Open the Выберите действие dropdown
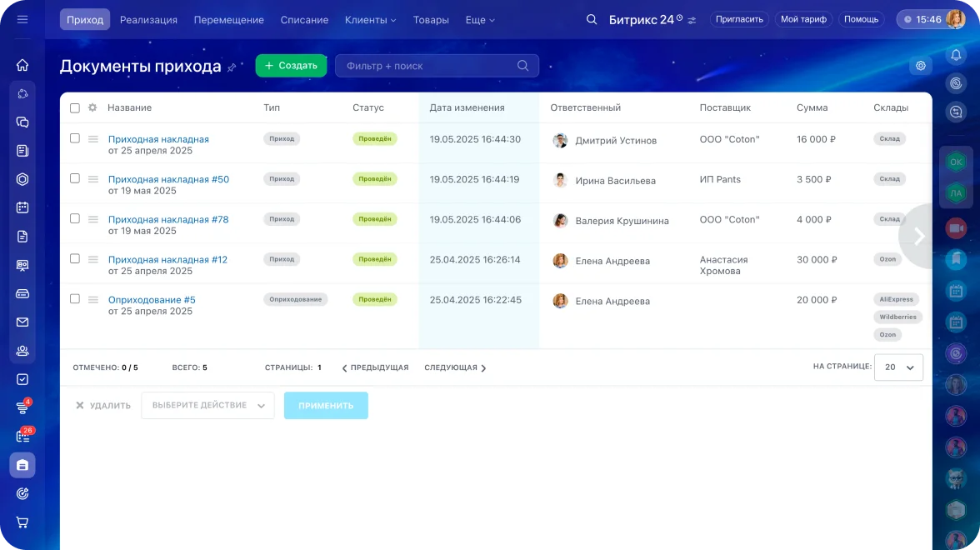Image resolution: width=980 pixels, height=550 pixels. pos(207,406)
